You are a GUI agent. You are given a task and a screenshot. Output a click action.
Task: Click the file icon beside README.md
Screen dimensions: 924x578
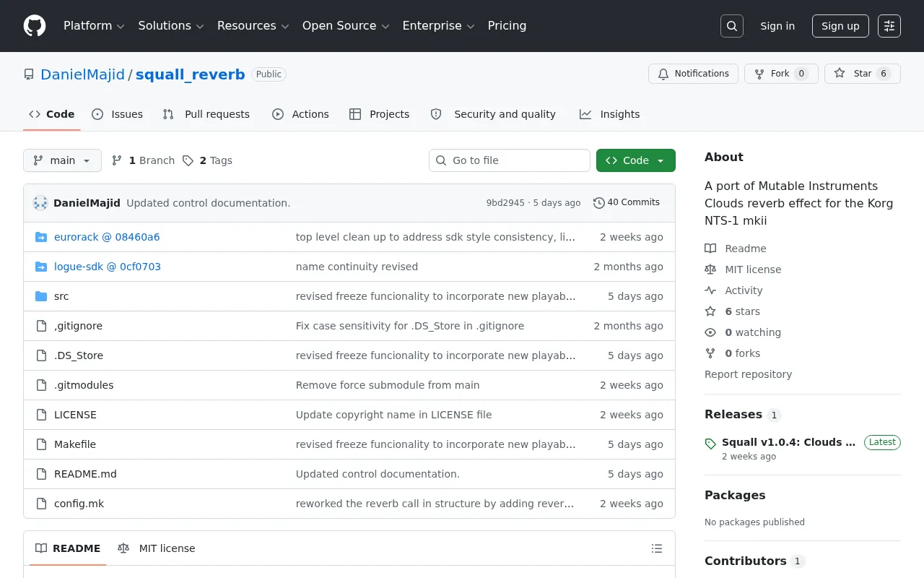(x=41, y=474)
